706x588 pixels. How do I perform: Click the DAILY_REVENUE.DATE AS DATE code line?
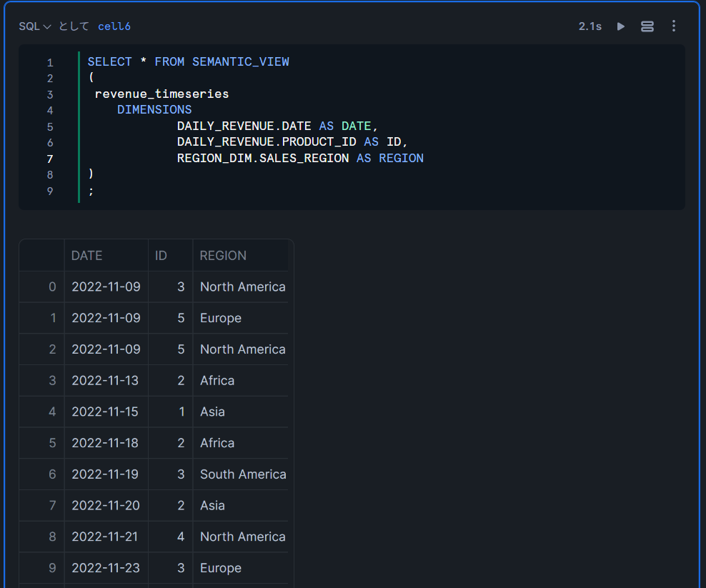pos(277,126)
